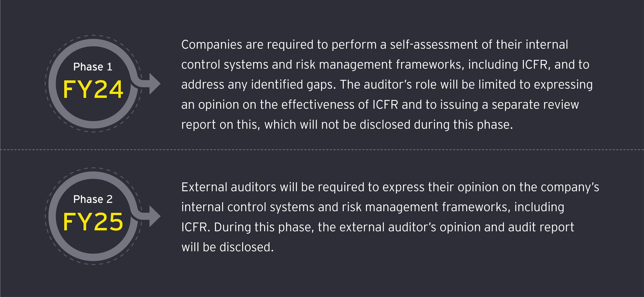Select the yellow FY25 text
This screenshot has height=297, width=644.
point(93,222)
